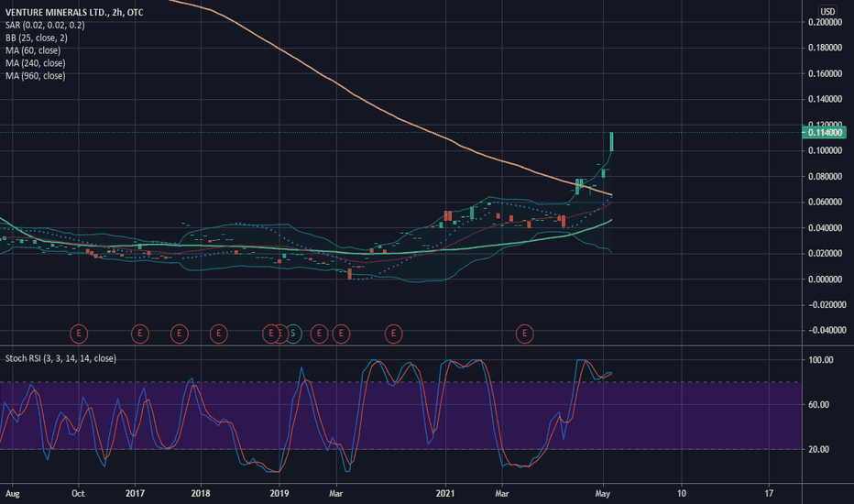
Task: Select the SAR (0.02, 0.02, 0.2) indicator legend
Action: click(x=45, y=25)
